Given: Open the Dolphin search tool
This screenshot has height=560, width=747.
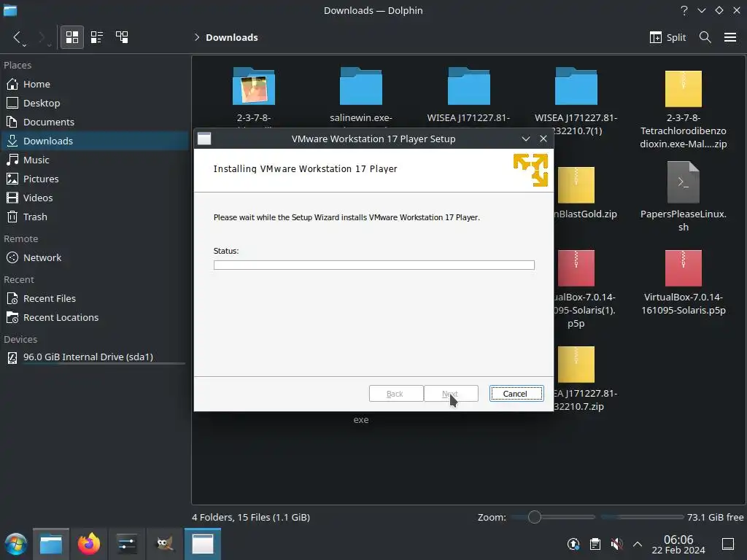Looking at the screenshot, I should pos(705,37).
